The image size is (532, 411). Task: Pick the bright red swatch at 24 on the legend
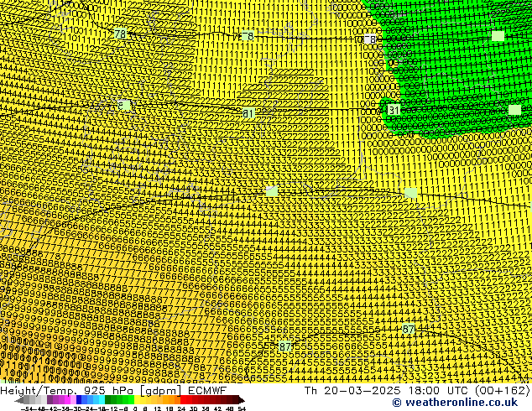(183, 400)
